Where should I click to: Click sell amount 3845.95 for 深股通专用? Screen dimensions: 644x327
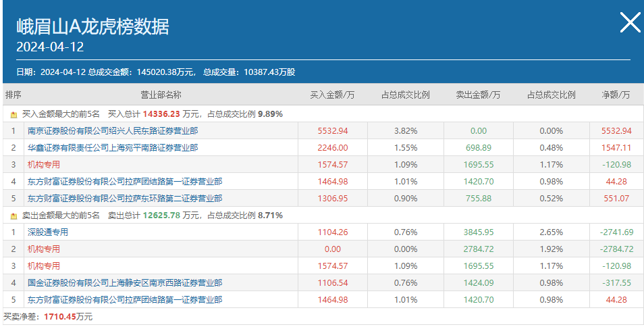coord(479,232)
